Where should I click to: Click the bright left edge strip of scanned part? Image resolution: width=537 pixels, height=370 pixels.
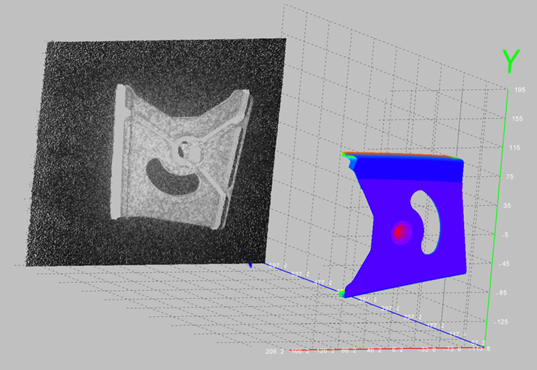[x=118, y=151]
